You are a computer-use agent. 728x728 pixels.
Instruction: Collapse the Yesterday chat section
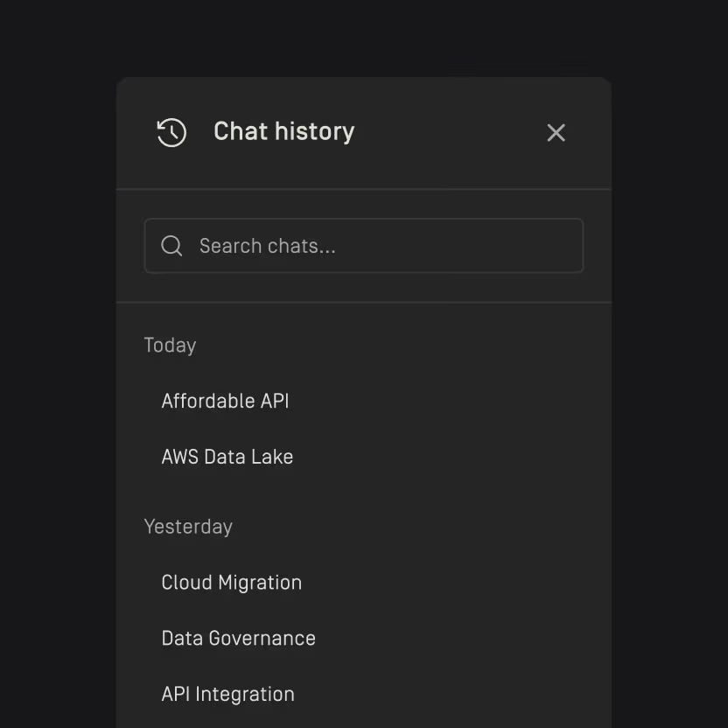pos(188,526)
